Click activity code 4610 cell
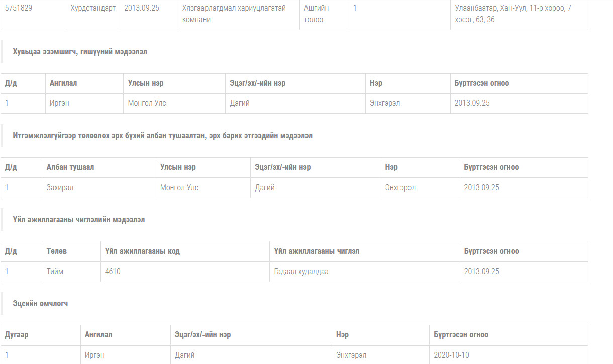613x364 pixels. 113,272
